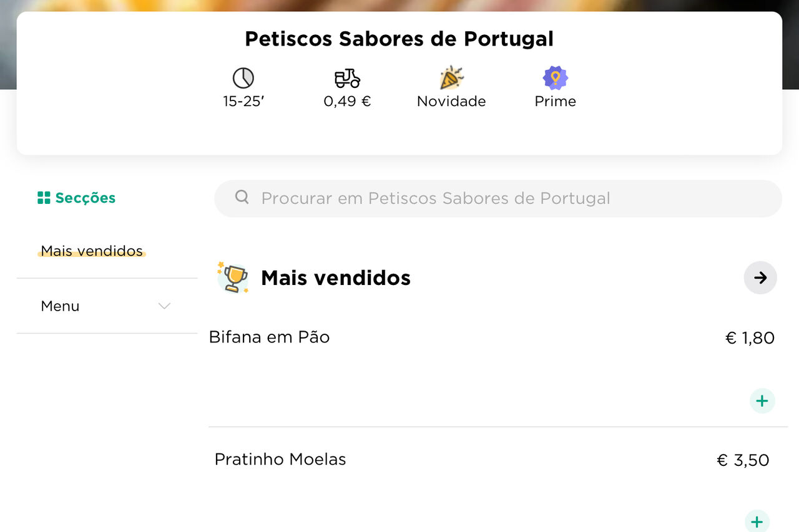Click the restaurant name Petiscos Sabores de Portugal
The image size is (799, 532).
coord(399,38)
